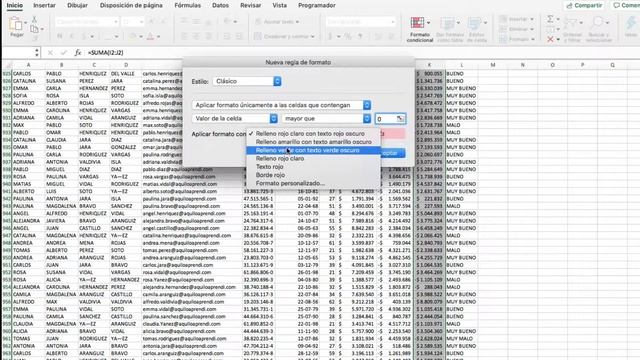The width and height of the screenshot is (640, 360).
Task: Click the pink format preview swatch
Action: tap(392, 133)
